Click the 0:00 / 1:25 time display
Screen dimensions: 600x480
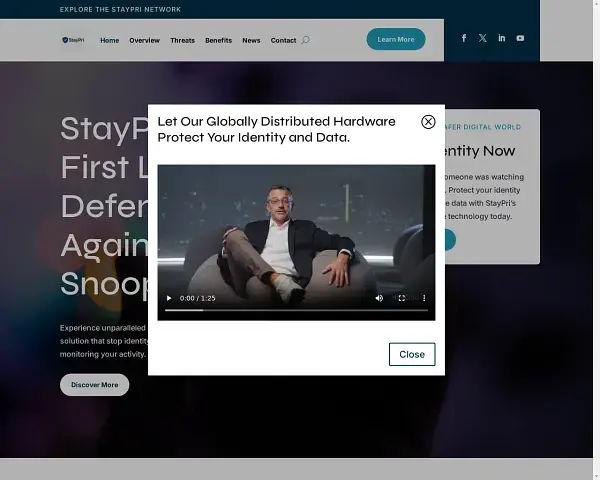pyautogui.click(x=197, y=298)
